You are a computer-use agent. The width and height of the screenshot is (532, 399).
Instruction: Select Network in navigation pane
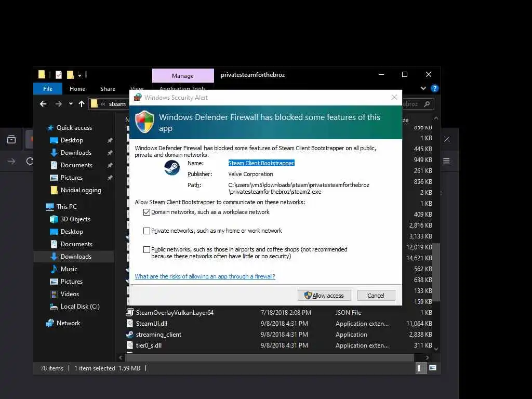click(x=68, y=323)
